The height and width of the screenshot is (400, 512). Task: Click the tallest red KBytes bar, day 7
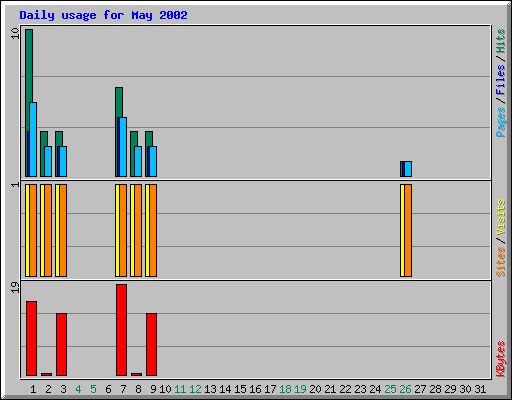(x=121, y=330)
